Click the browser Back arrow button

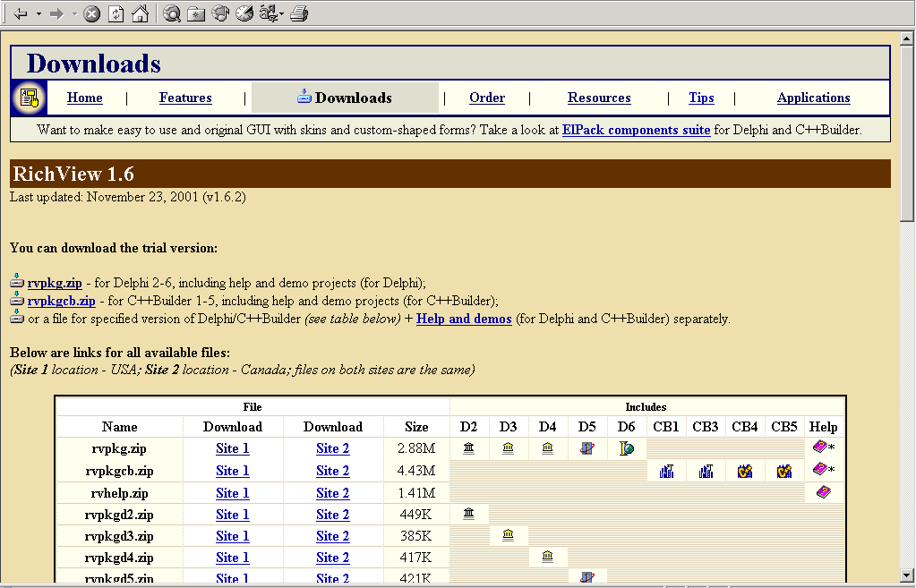pos(20,13)
